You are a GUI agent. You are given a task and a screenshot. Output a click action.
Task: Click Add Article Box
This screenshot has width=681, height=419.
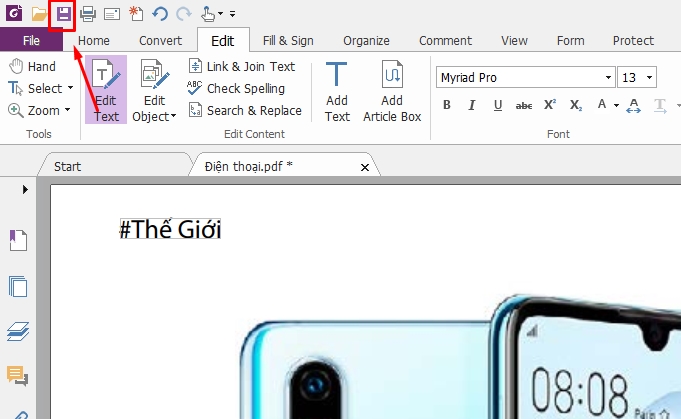pos(392,91)
